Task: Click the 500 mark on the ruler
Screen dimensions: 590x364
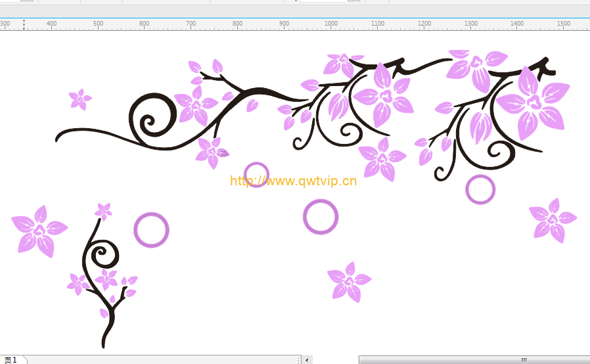Action: tap(98, 24)
